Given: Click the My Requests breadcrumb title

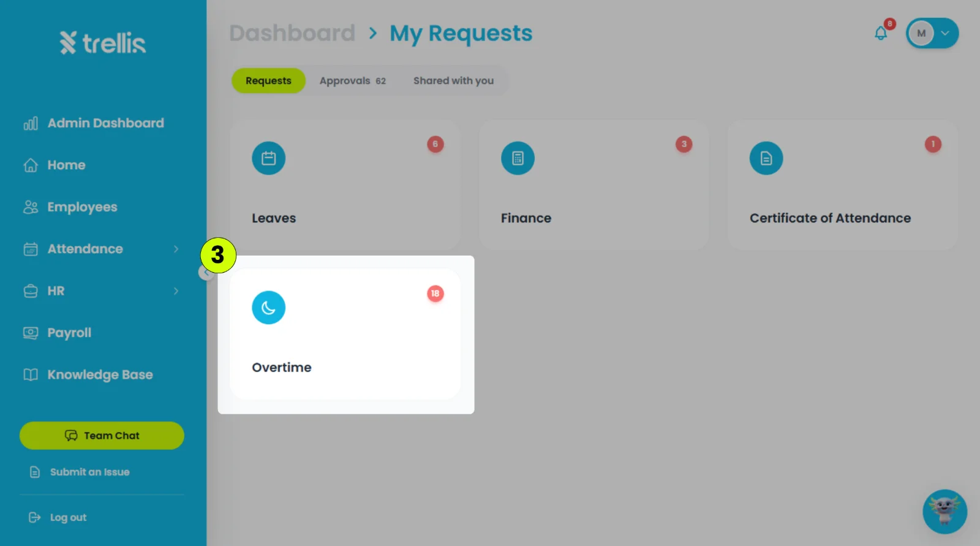Looking at the screenshot, I should point(461,34).
